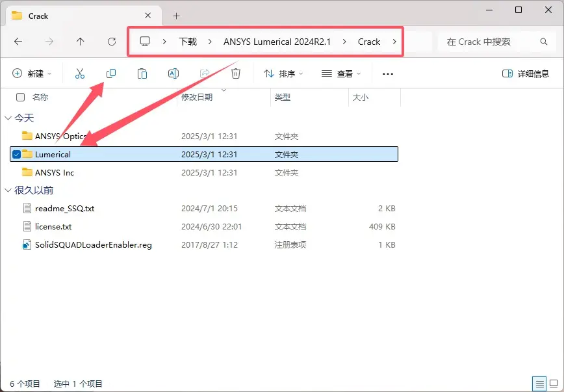Click the Paste clipboard icon
564x392 pixels.
(142, 74)
